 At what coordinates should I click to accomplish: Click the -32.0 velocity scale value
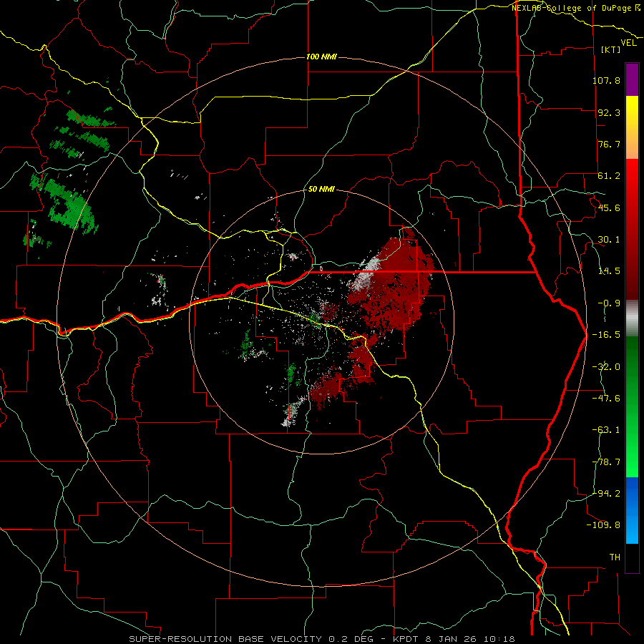(606, 367)
